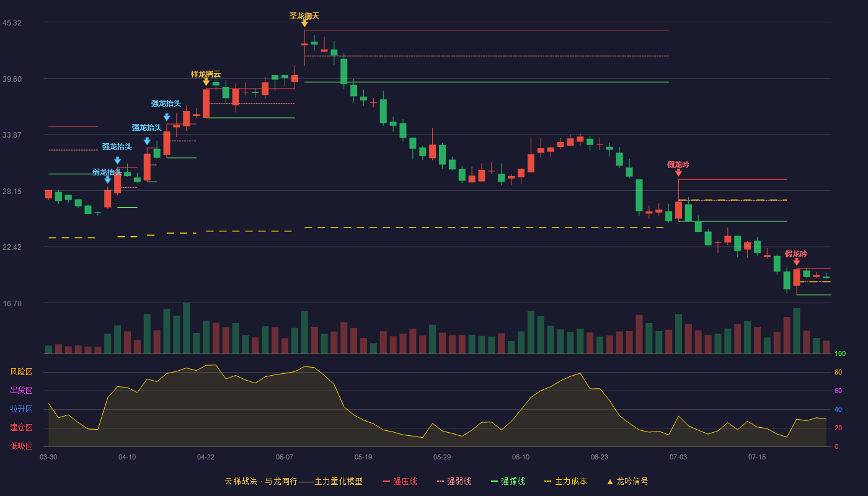This screenshot has width=868, height=496.
Task: Select the 出货区 zone label
Action: point(21,391)
